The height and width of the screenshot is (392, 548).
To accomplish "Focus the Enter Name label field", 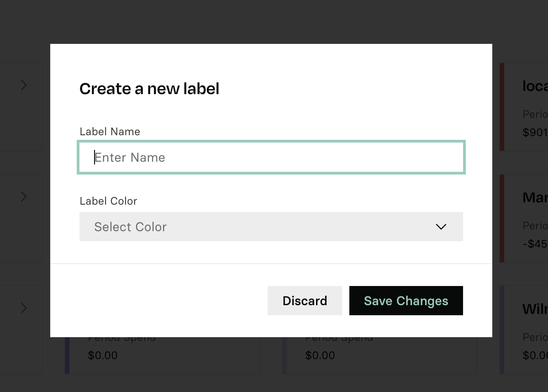I will [x=271, y=158].
